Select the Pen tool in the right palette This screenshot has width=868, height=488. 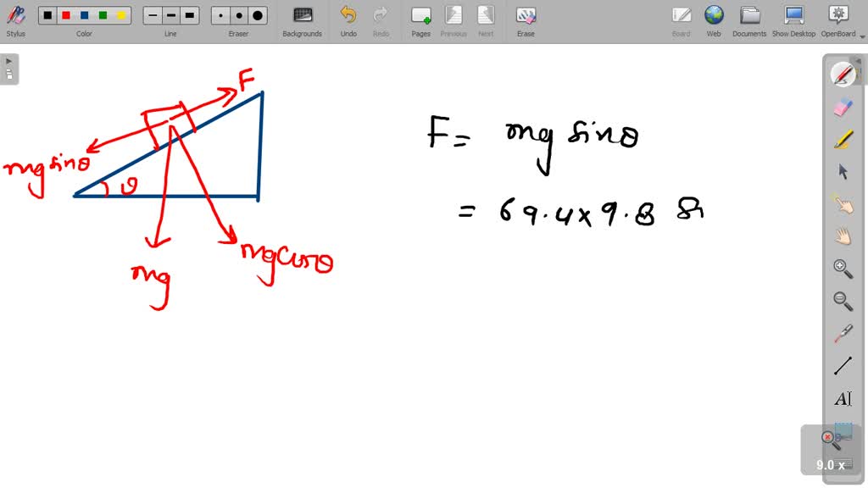[x=843, y=75]
